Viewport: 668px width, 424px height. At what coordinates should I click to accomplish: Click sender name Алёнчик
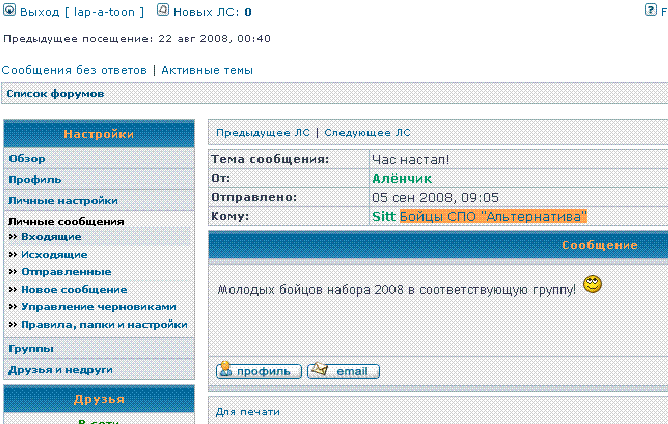402,179
